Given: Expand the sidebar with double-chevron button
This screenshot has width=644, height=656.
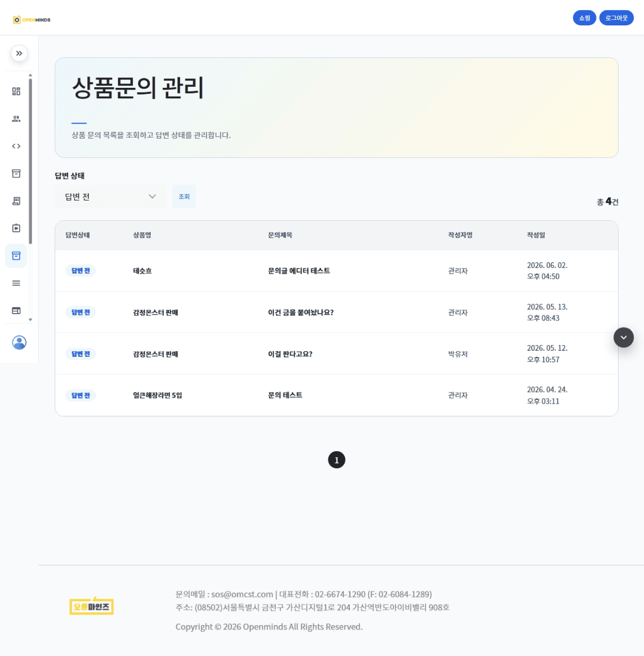Looking at the screenshot, I should click(x=19, y=54).
